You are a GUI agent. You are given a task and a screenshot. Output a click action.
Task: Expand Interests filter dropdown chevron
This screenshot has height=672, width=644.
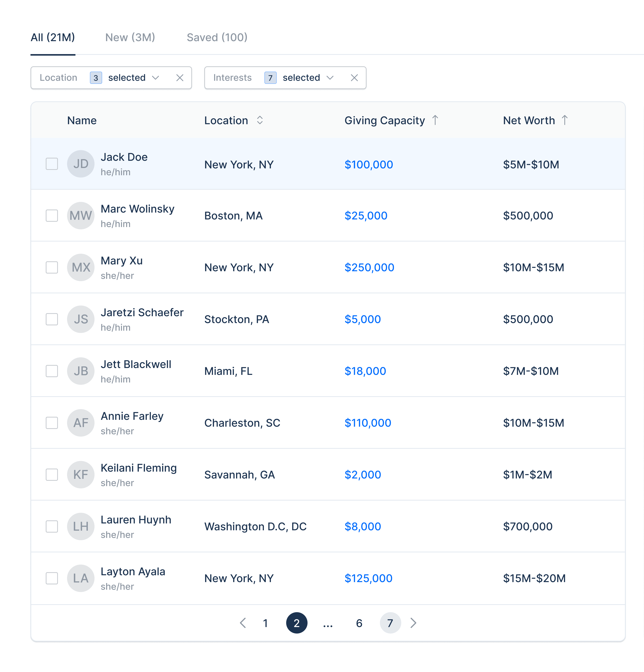(x=330, y=78)
